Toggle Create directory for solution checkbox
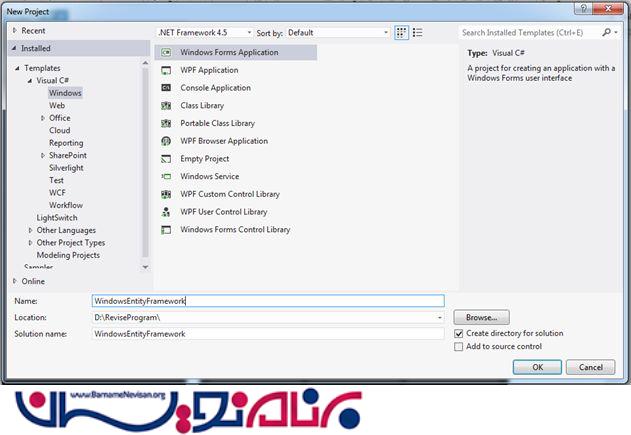The image size is (631, 435). [458, 334]
